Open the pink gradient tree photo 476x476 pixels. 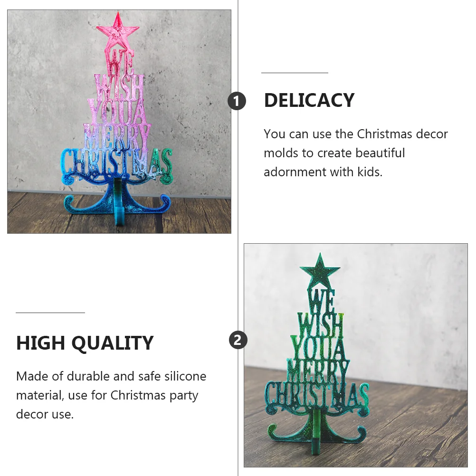click(119, 122)
